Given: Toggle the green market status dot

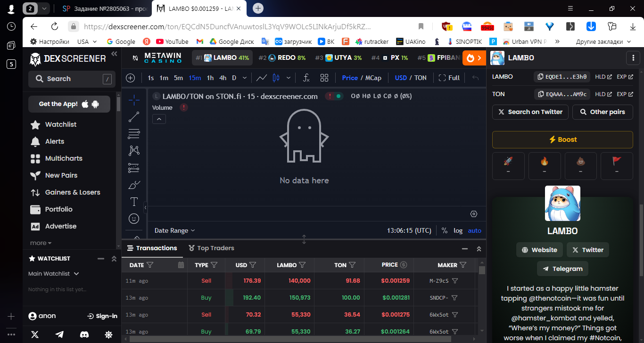Looking at the screenshot, I should tap(339, 96).
